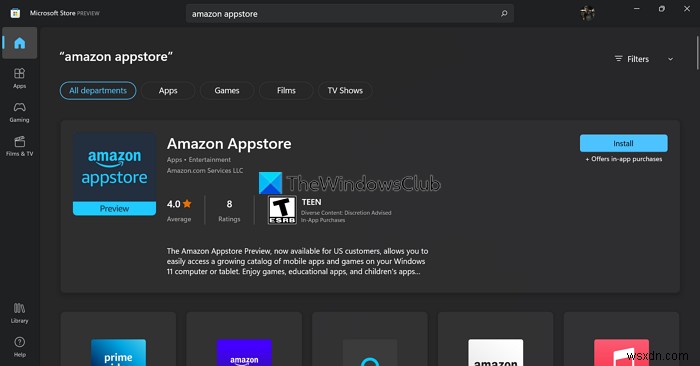The width and height of the screenshot is (700, 366).
Task: Open the Alexa app card
Action: tap(370, 339)
